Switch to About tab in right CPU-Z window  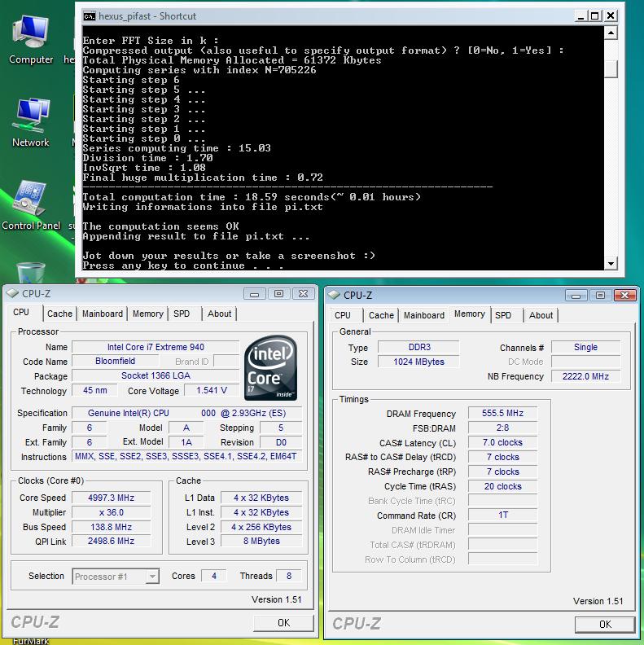[x=541, y=315]
